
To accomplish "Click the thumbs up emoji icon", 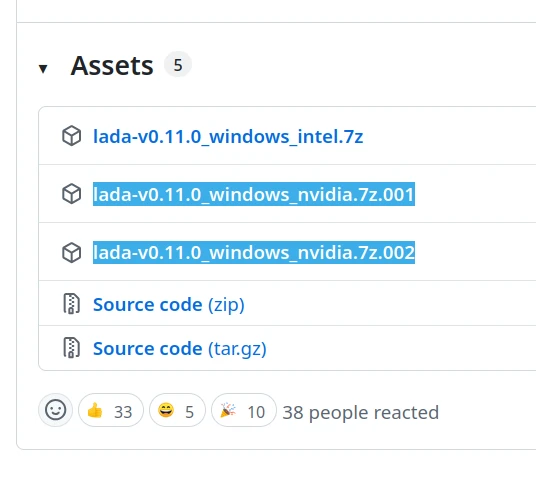I will pyautogui.click(x=95, y=410).
